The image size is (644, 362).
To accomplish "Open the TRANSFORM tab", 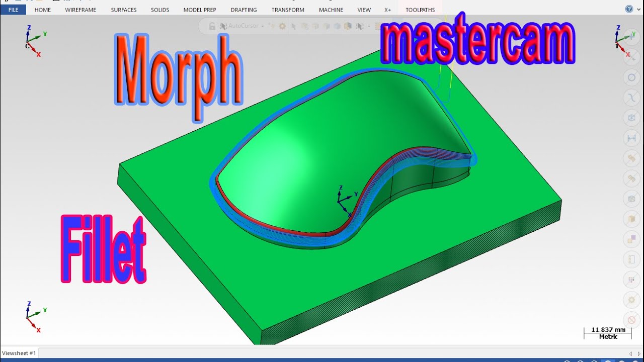I will (x=288, y=10).
